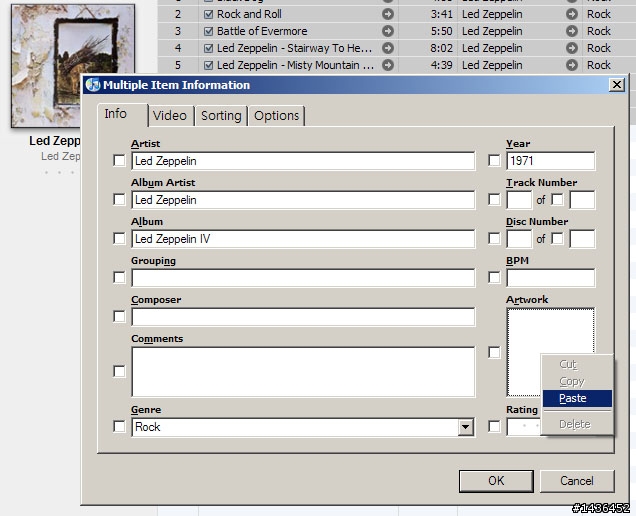636x516 pixels.
Task: Click artist arrow icon in Misty Mountain row
Action: pyautogui.click(x=572, y=65)
